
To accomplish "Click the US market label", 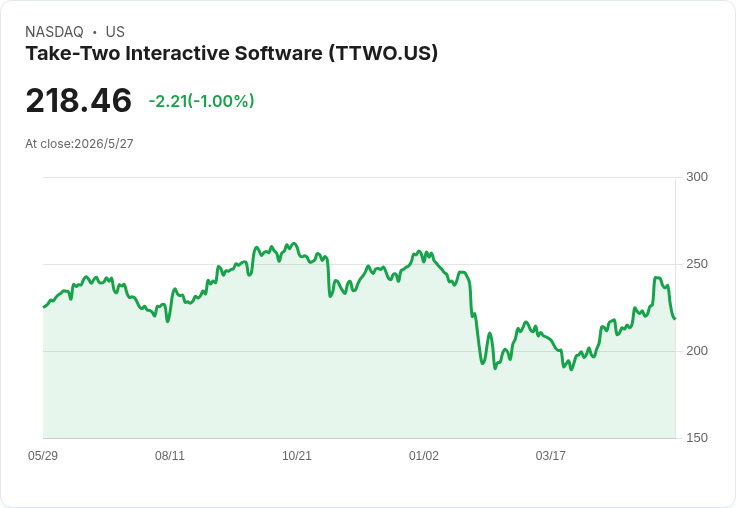I will 115,32.
